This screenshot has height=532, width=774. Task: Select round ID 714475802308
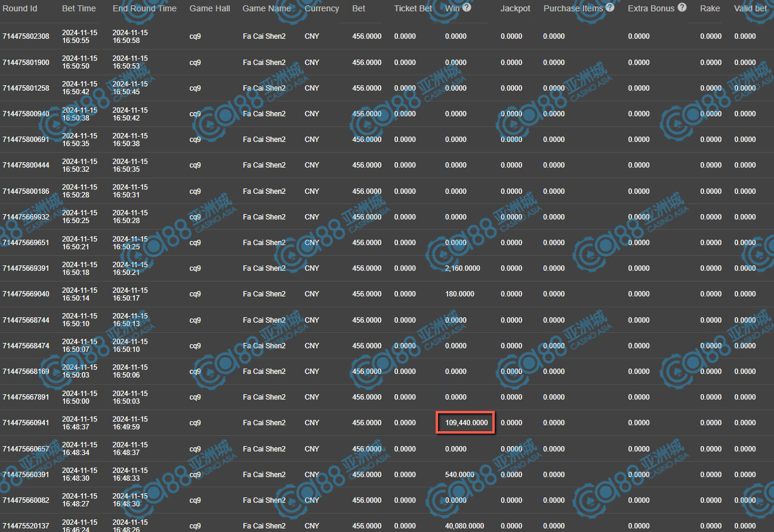tap(26, 36)
